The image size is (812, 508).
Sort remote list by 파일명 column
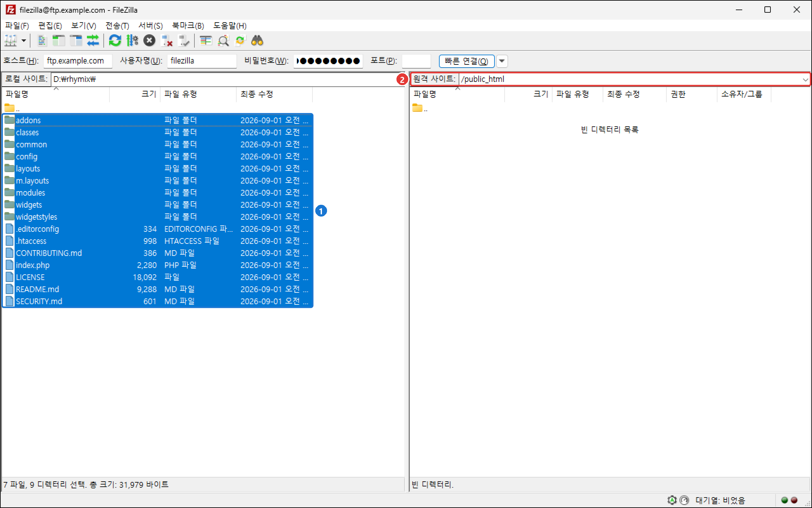pyautogui.click(x=457, y=94)
